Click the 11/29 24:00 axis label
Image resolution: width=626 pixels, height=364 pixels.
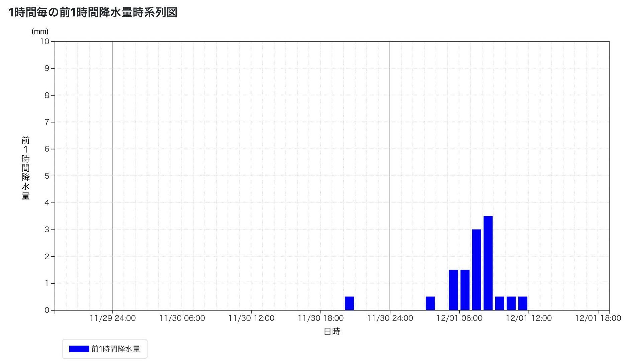113,318
